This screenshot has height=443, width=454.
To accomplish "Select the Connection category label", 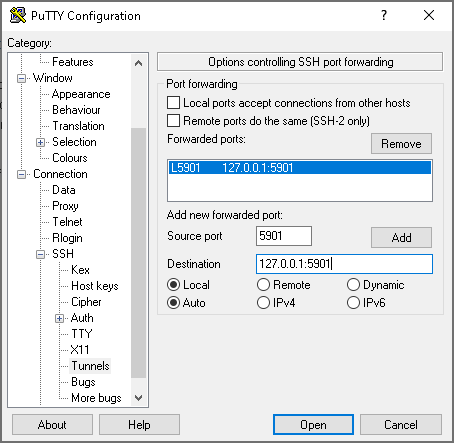I will 60,174.
